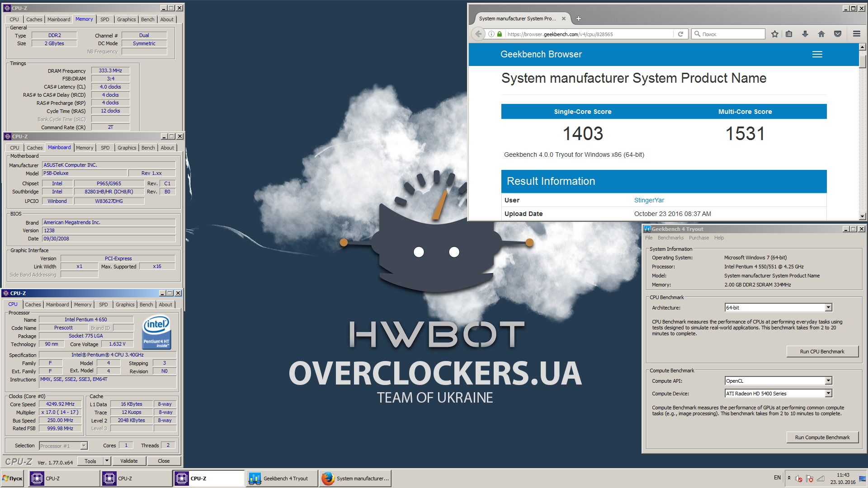The height and width of the screenshot is (488, 868).
Task: Click the Geekbench Browser header link
Action: (x=541, y=54)
